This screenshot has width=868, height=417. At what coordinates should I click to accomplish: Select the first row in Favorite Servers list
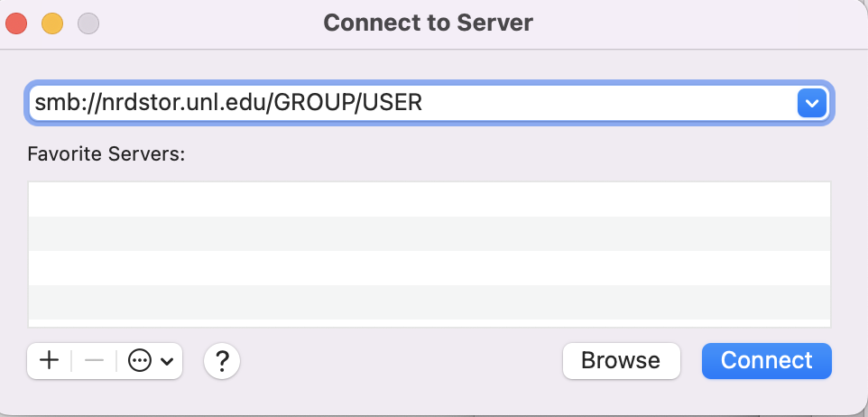pos(429,199)
